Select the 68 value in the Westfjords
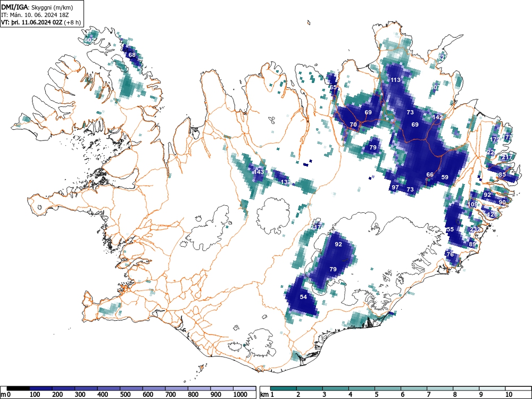This screenshot has height=399, width=532. point(132,55)
